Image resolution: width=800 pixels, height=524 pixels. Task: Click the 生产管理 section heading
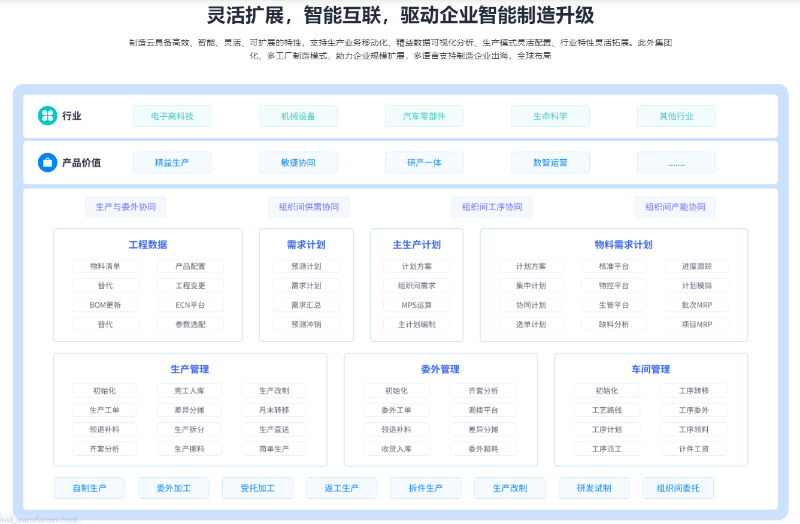click(190, 369)
